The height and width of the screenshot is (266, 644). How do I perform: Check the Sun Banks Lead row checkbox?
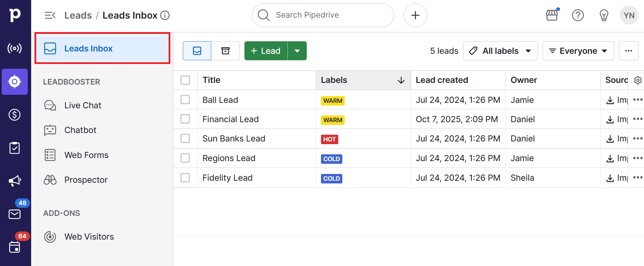pyautogui.click(x=185, y=138)
